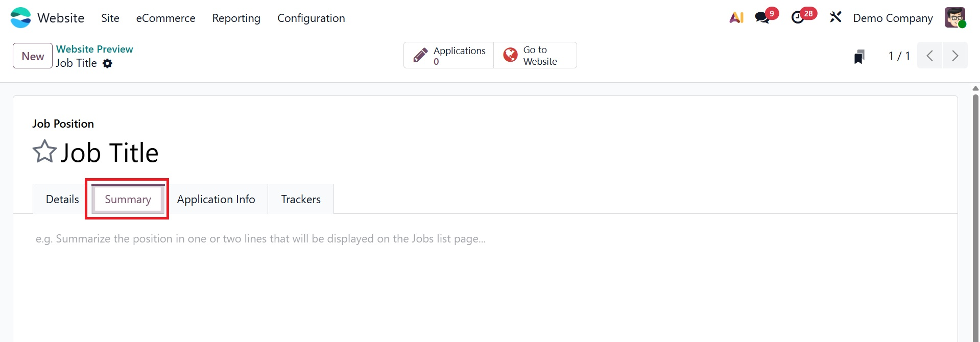Click the bookmark icon near pager
This screenshot has width=980, height=342.
(859, 56)
